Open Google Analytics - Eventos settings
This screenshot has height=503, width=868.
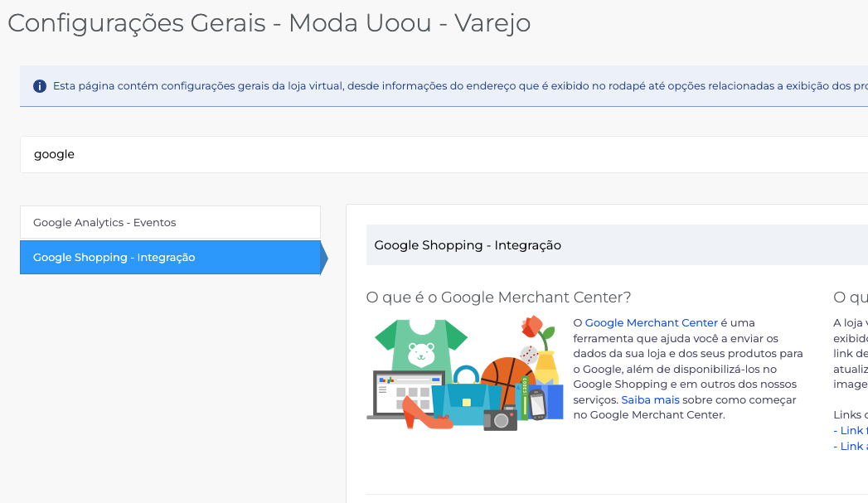coord(171,222)
